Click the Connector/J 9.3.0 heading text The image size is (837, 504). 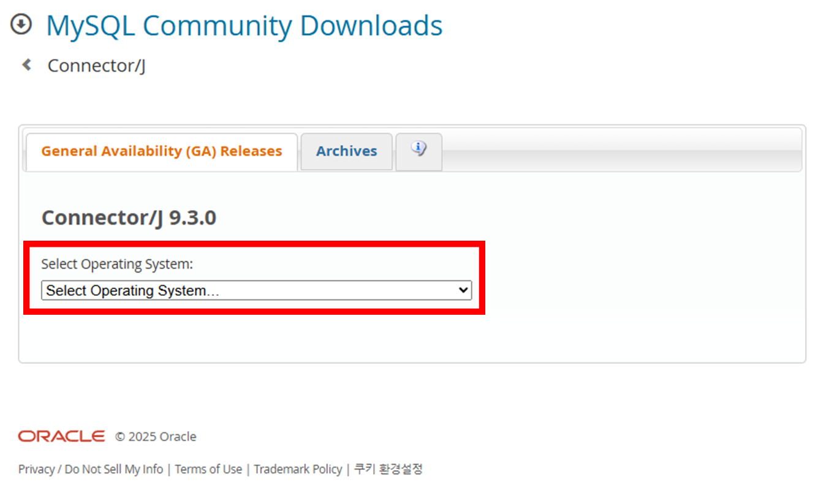tap(129, 217)
